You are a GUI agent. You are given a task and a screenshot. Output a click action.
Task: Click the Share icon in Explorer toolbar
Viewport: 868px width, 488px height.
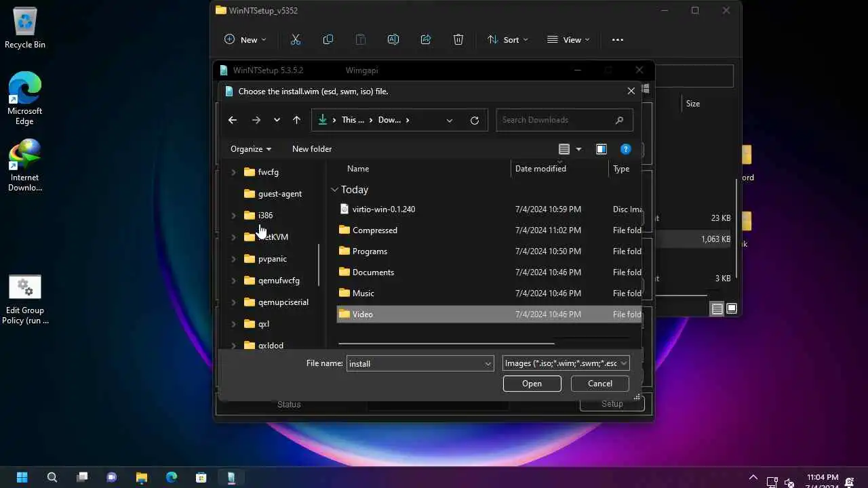[426, 39]
